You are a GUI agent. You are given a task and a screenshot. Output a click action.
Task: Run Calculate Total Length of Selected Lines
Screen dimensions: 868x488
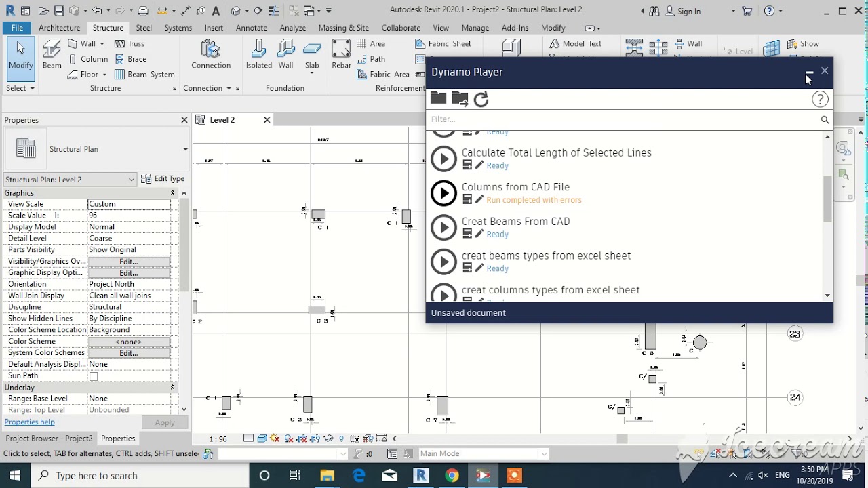point(443,159)
